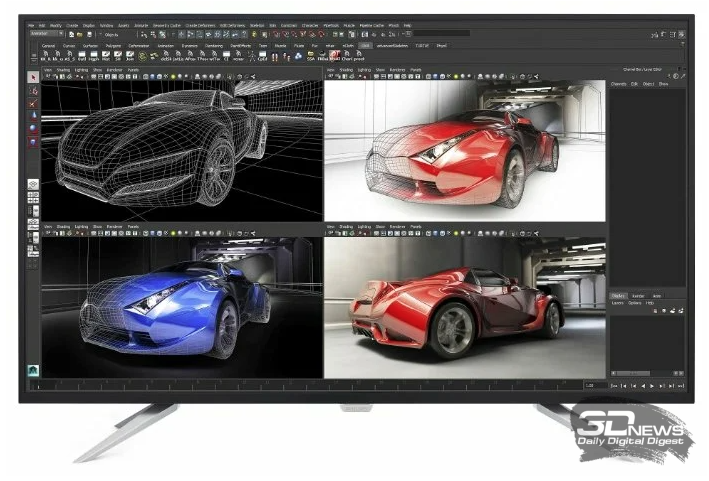Viewport: 709px width, 481px height.
Task: Switch to the Render layer tab
Action: tap(638, 296)
